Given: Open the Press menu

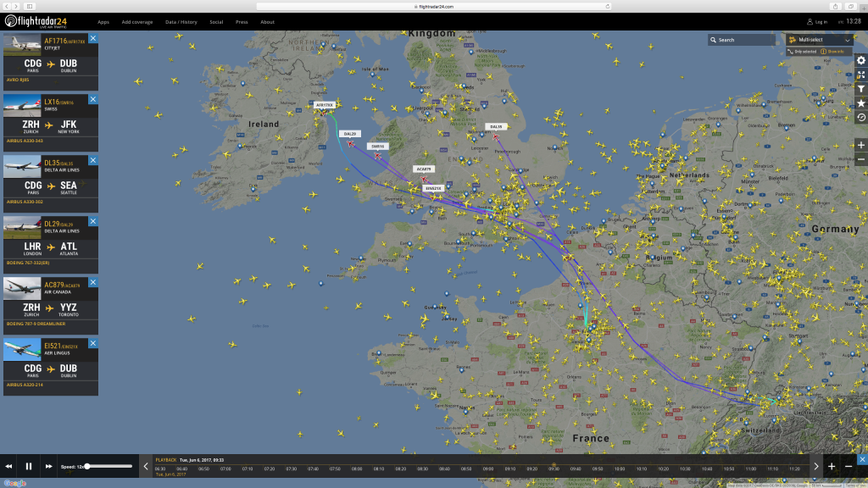Looking at the screenshot, I should (x=242, y=22).
